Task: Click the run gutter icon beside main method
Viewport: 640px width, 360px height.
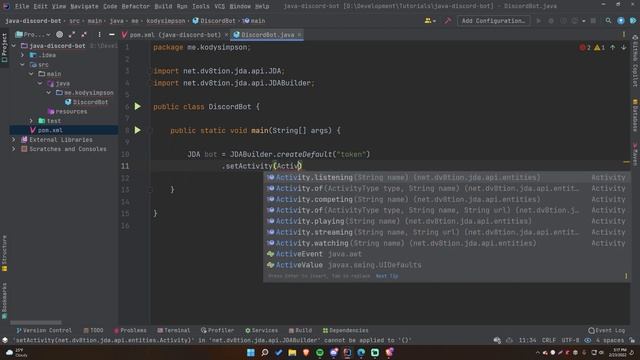Action: (x=138, y=130)
